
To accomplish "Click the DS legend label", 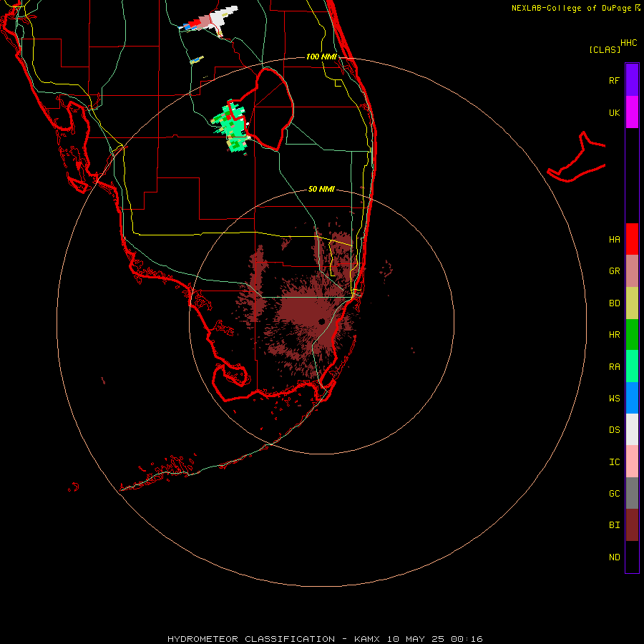I will 614,429.
